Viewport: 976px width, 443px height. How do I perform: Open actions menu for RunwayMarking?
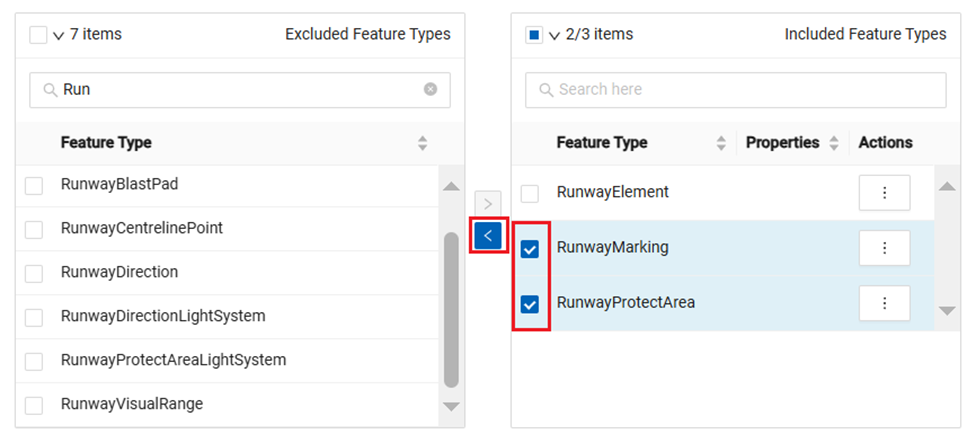(884, 248)
